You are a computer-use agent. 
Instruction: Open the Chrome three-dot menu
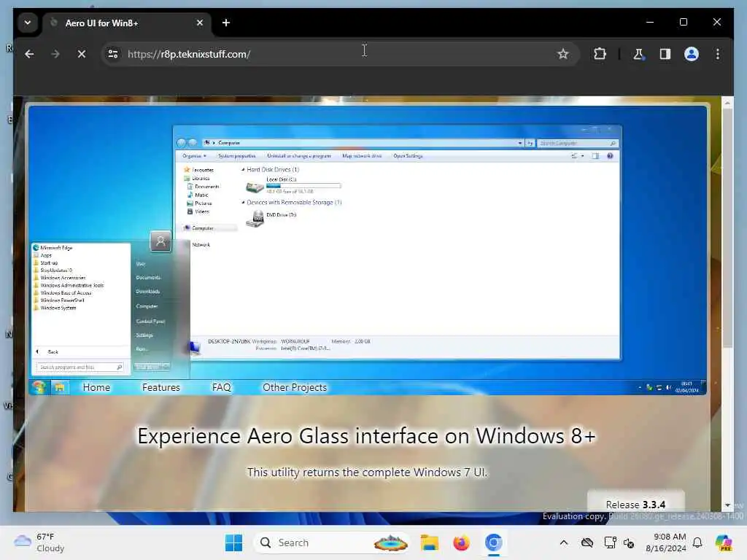[718, 54]
